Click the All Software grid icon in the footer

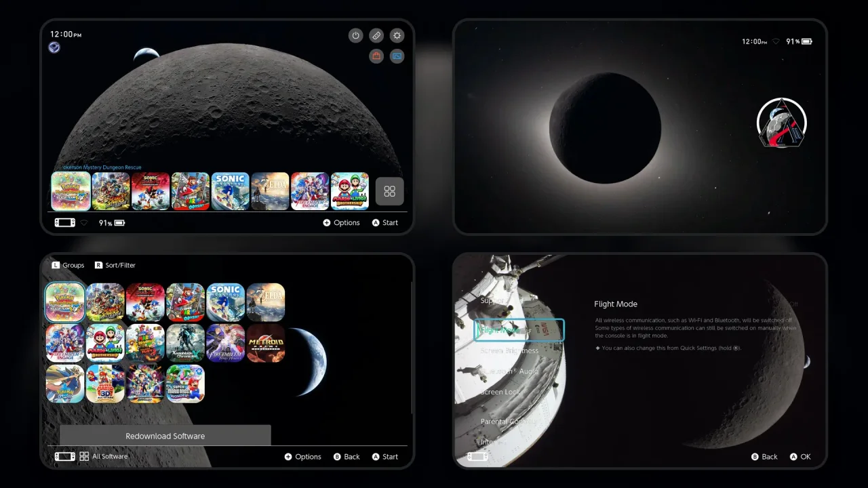click(84, 456)
